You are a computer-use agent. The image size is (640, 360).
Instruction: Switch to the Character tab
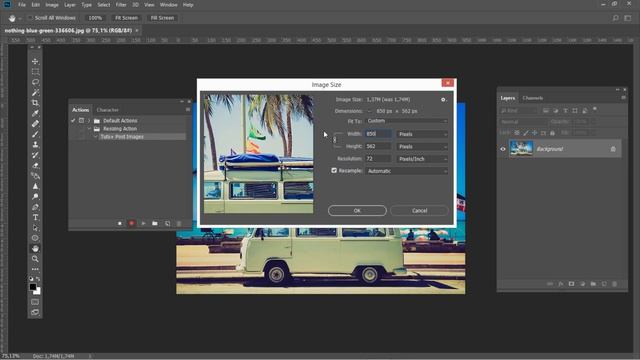point(107,110)
